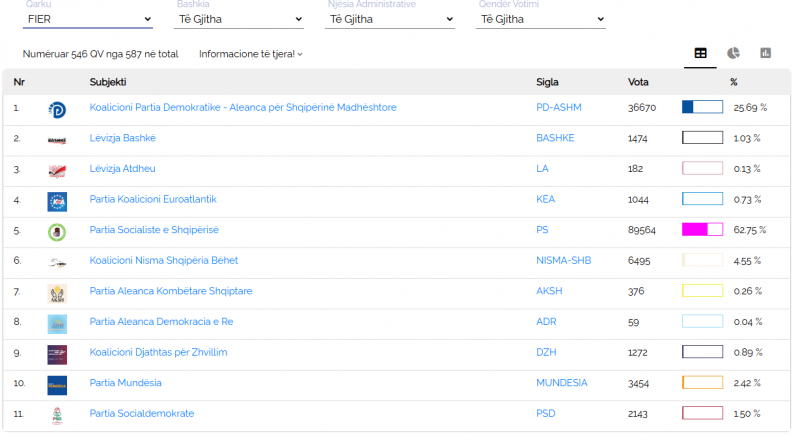
Task: Click the PD-ASHM coalition logo
Action: pos(57,110)
